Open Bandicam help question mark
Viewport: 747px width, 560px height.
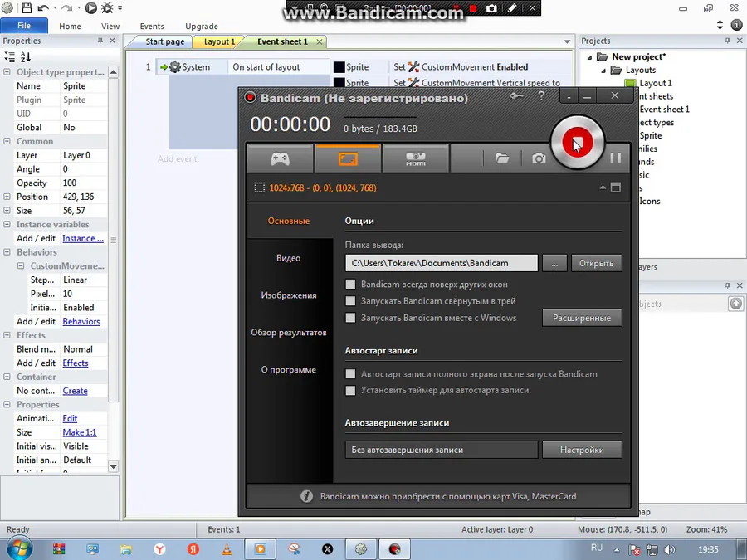click(541, 96)
